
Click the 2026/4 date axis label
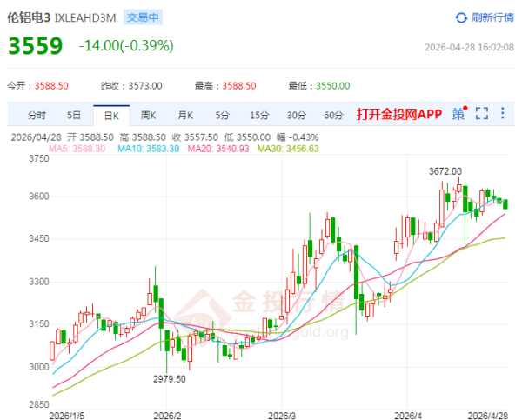pyautogui.click(x=408, y=416)
